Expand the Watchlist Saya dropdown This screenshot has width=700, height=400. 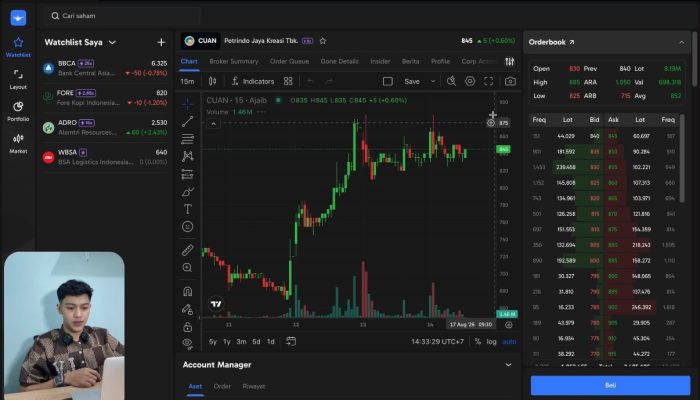112,42
